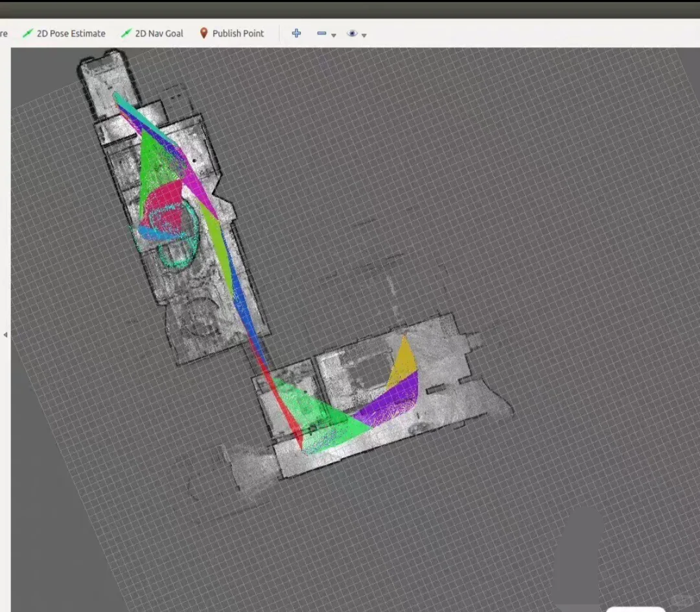
Task: Toggle view visibility with the eye control
Action: click(352, 33)
